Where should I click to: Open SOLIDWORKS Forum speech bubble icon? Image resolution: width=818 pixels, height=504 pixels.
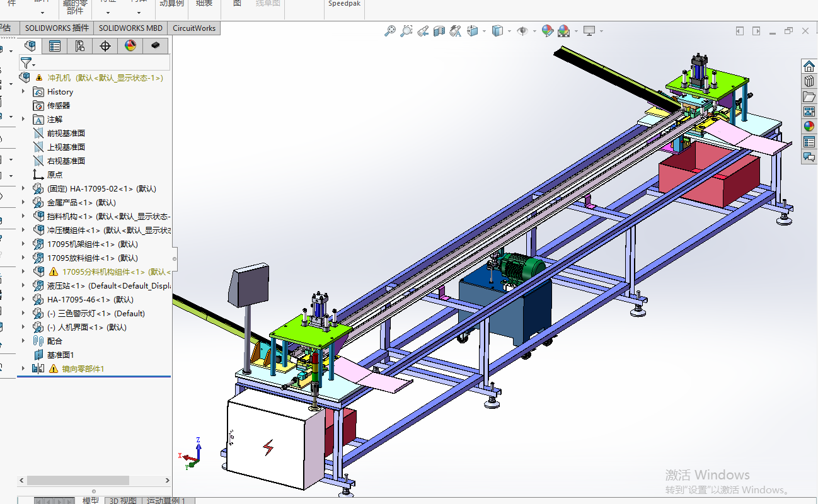(809, 157)
